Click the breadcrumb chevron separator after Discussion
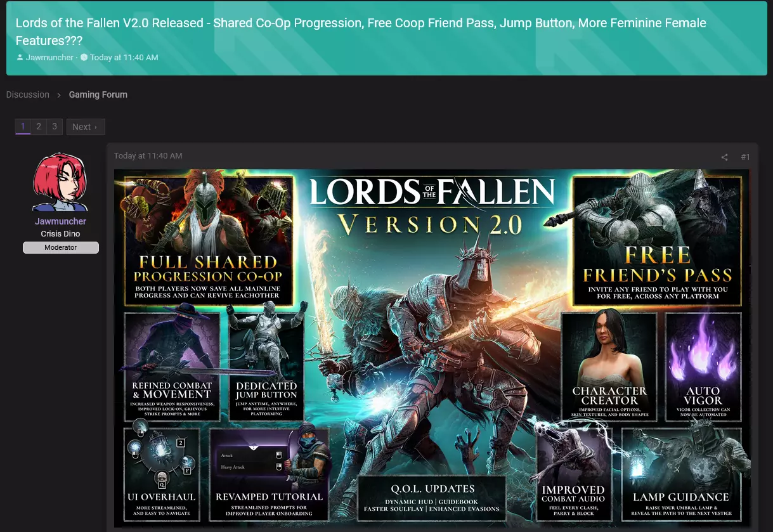Screen dimensions: 773x532 point(59,94)
